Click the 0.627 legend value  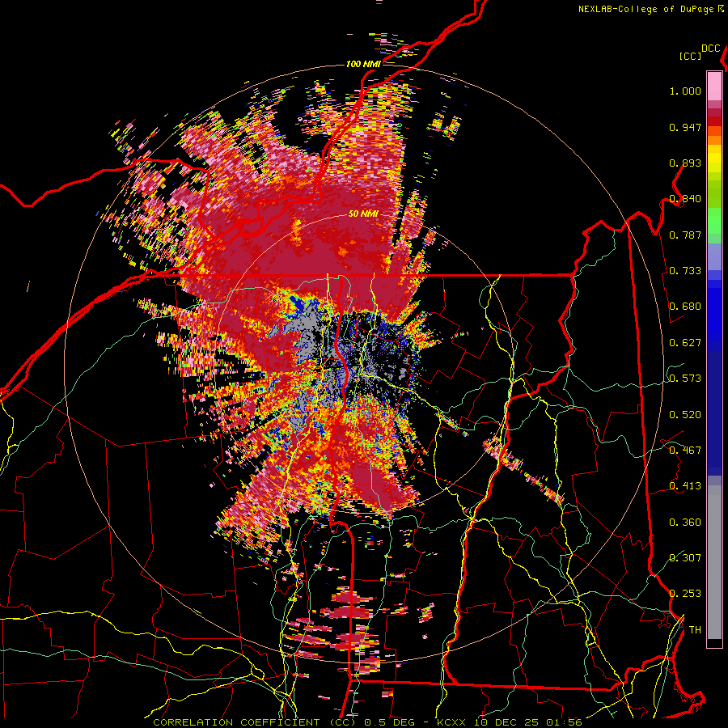[x=685, y=343]
